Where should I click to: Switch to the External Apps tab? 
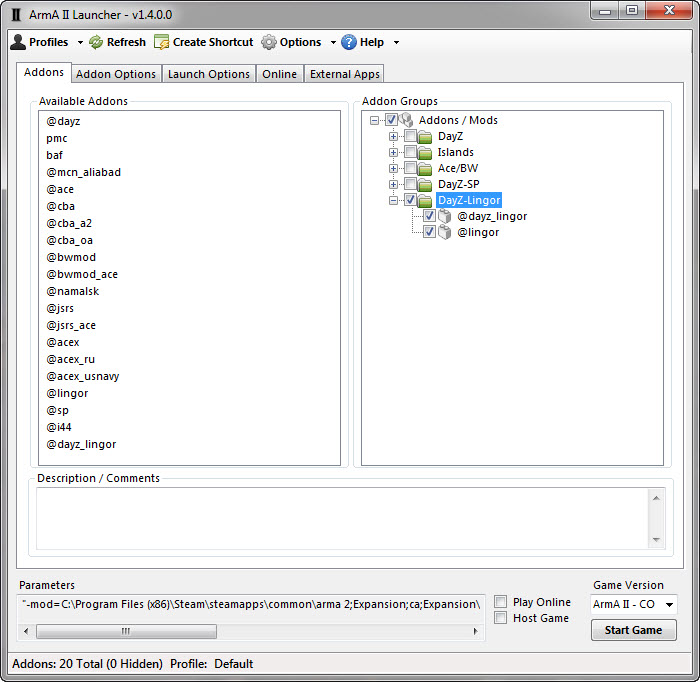(x=345, y=74)
